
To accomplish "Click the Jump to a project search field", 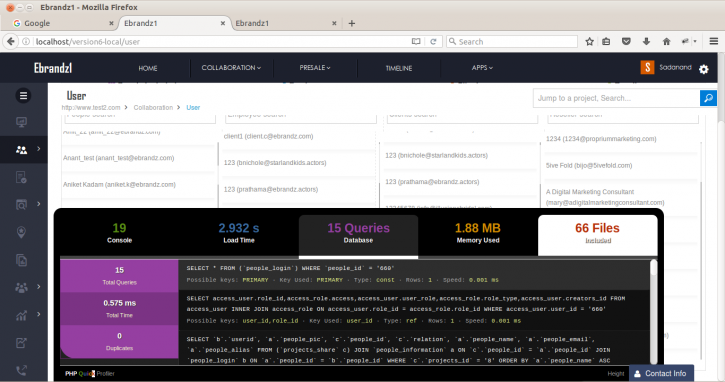I will (616, 98).
